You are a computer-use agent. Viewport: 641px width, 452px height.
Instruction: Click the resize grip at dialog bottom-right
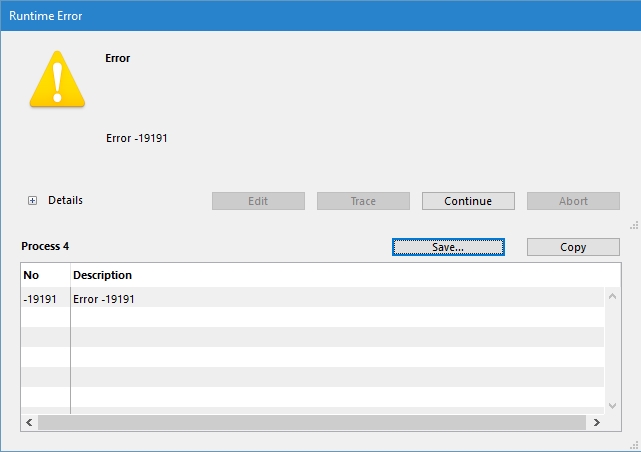[633, 445]
